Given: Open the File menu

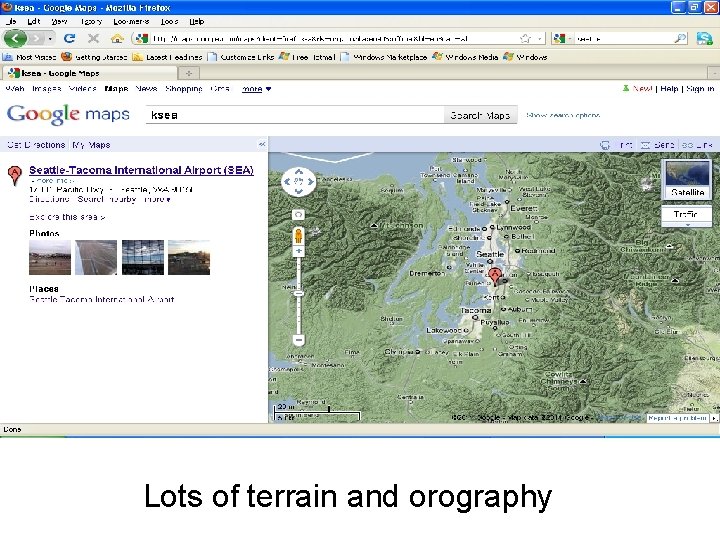Looking at the screenshot, I should pyautogui.click(x=11, y=22).
